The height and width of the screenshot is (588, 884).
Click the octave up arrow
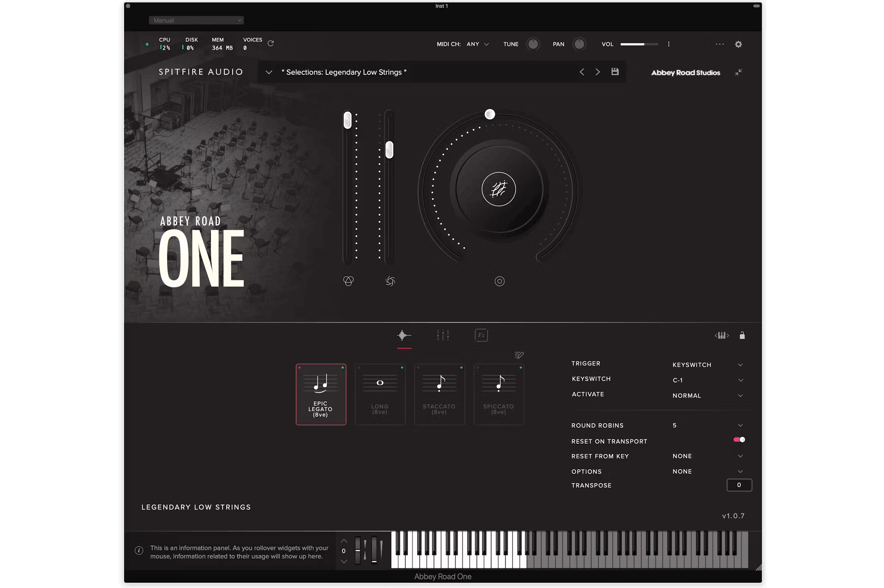[344, 541]
